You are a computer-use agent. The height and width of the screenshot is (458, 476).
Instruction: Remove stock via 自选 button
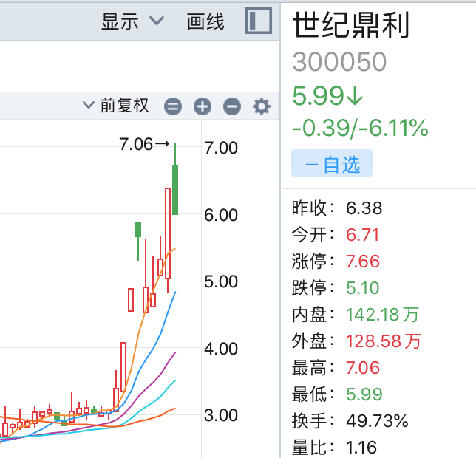(x=332, y=163)
